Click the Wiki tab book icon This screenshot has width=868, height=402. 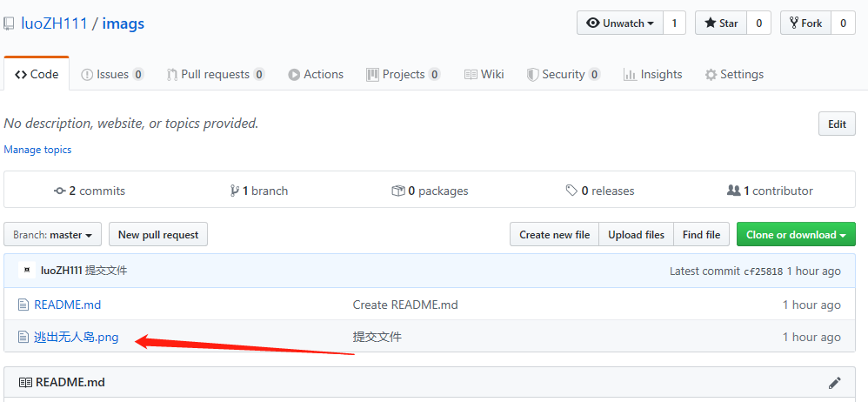[471, 75]
